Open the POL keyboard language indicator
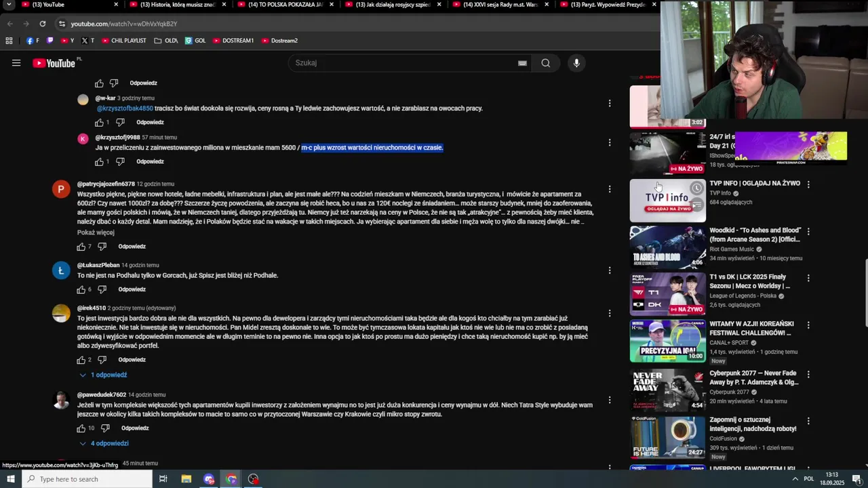The image size is (868, 488). 809,479
